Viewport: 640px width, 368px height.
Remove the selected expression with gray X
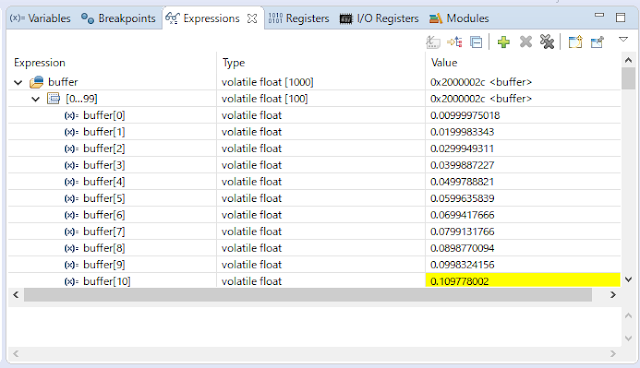526,42
